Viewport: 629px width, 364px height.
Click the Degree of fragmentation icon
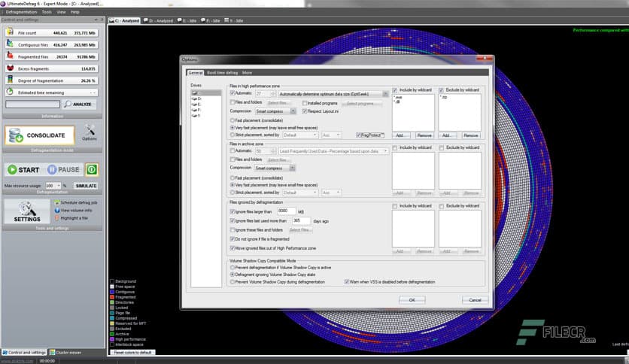coord(10,80)
